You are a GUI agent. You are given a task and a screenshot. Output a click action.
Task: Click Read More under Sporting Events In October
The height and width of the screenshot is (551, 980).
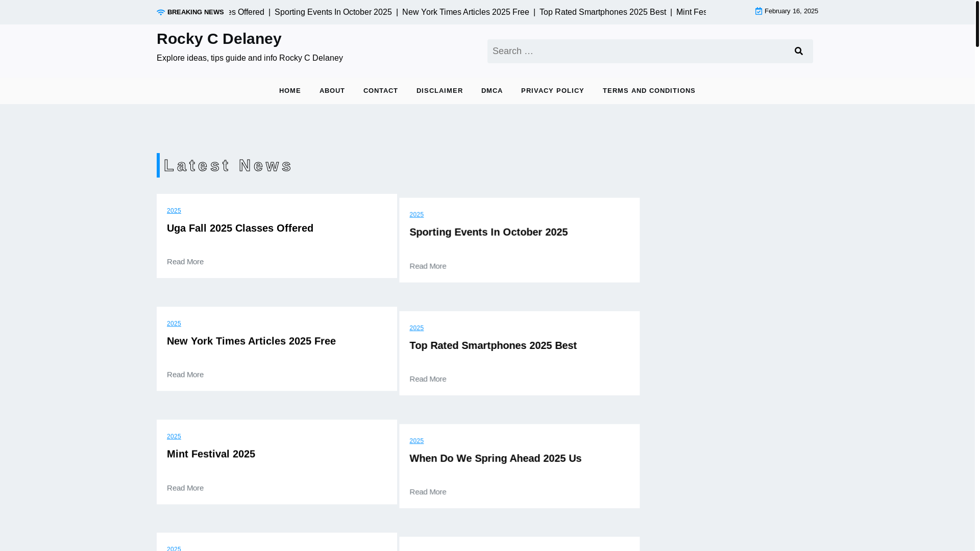pos(428,266)
